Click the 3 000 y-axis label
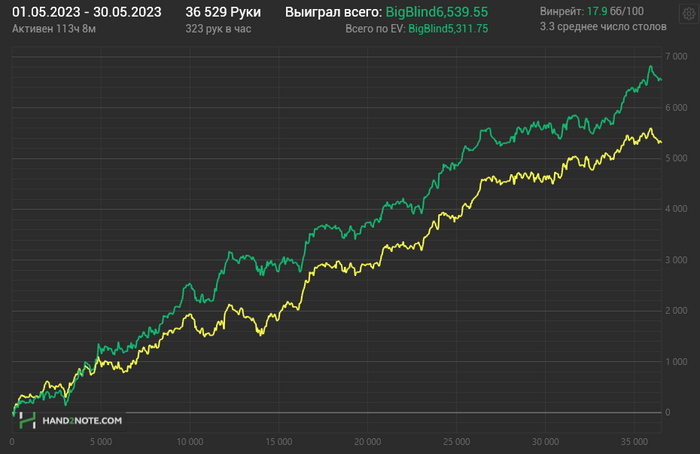This screenshot has width=700, height=454. point(676,260)
